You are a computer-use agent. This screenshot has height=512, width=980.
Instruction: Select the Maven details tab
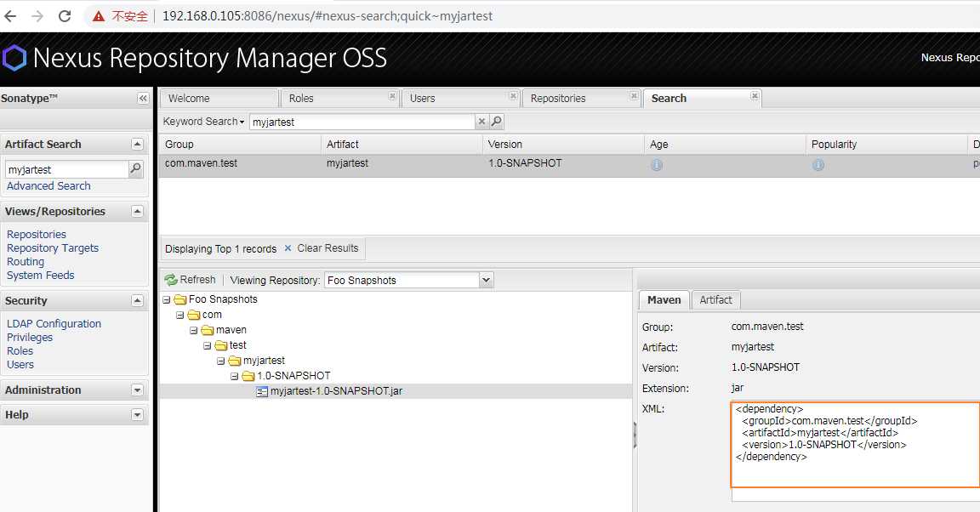(x=664, y=300)
